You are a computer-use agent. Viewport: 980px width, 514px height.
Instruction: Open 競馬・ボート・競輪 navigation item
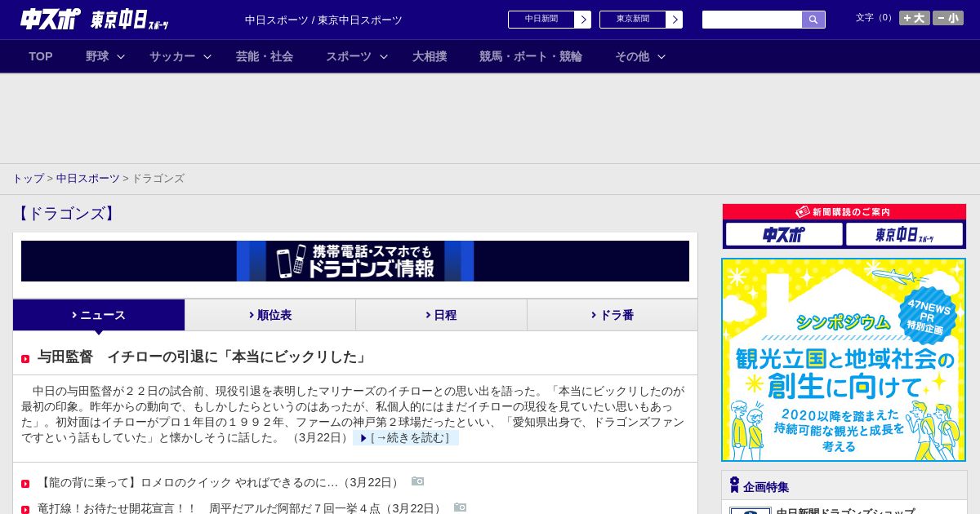[531, 56]
